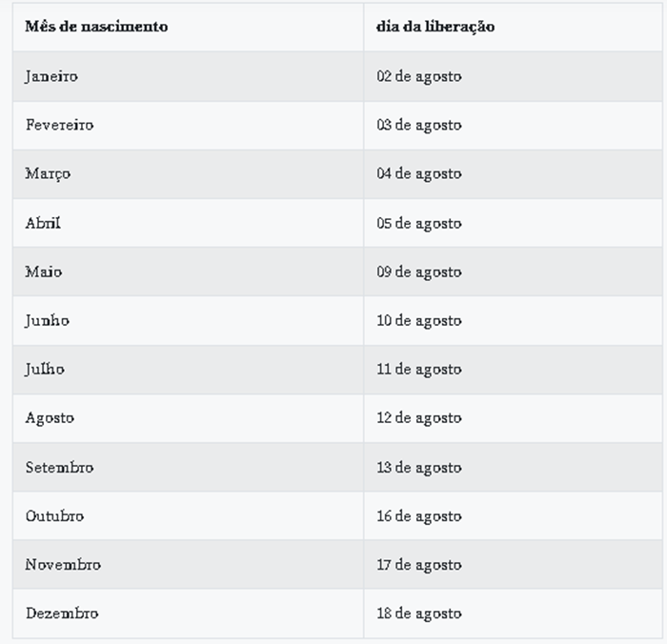This screenshot has height=644, width=667.
Task: Select the Julho month cell
Action: 45,370
